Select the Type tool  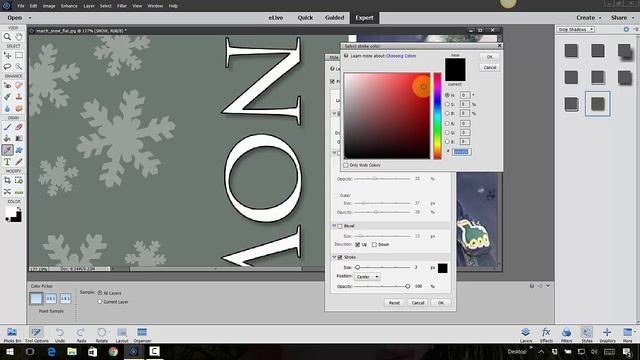7,162
